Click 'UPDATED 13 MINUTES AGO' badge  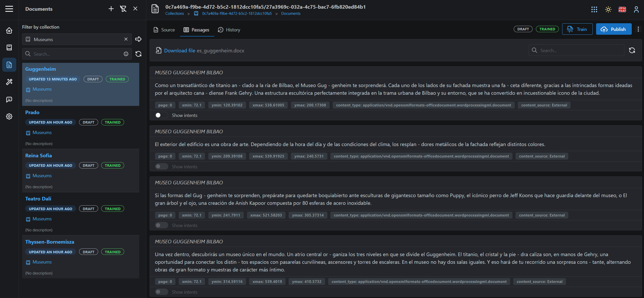(53, 79)
